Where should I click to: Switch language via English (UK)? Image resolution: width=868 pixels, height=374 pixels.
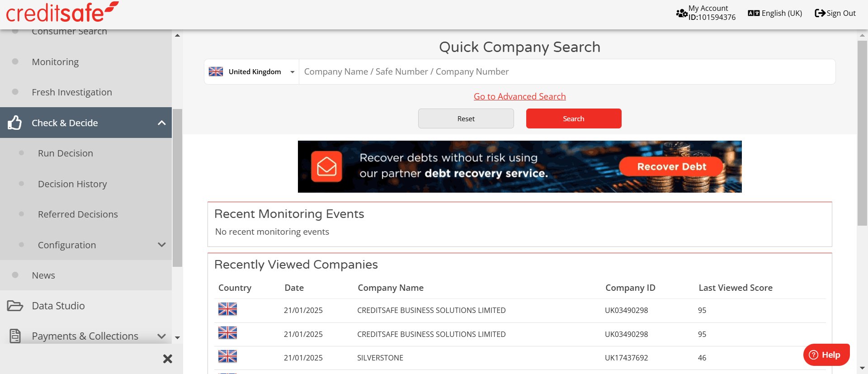pos(782,13)
